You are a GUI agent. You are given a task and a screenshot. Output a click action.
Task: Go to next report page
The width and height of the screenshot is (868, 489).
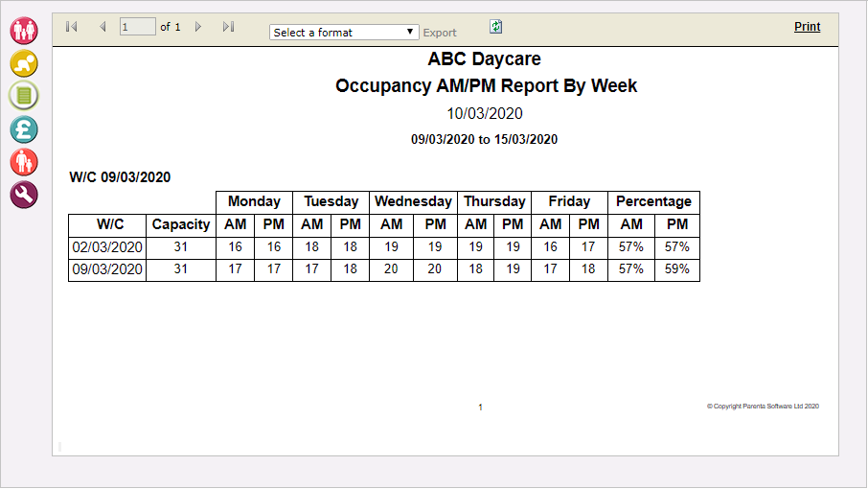click(198, 27)
